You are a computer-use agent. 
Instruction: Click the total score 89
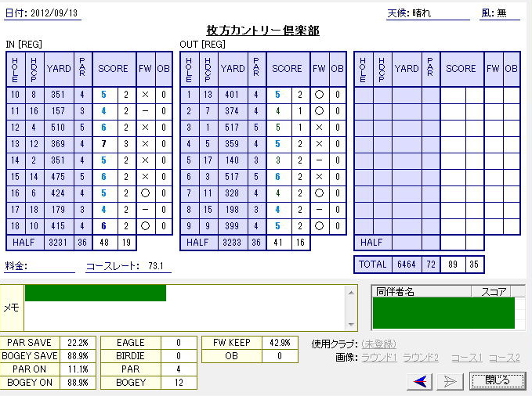pyautogui.click(x=453, y=265)
